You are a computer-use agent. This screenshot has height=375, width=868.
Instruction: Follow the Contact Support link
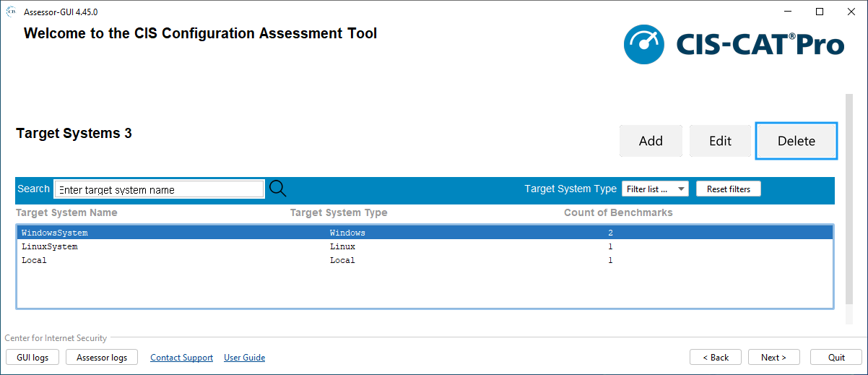pos(181,358)
